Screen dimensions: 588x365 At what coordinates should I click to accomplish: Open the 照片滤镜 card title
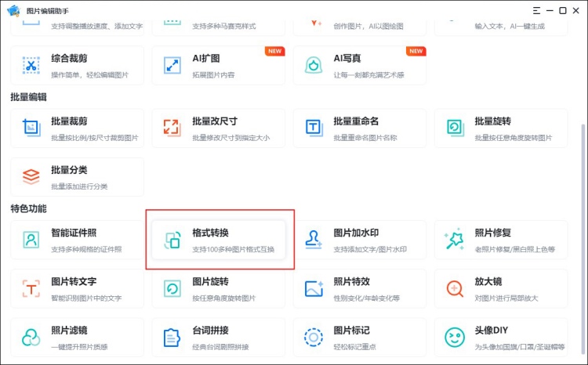coord(69,331)
